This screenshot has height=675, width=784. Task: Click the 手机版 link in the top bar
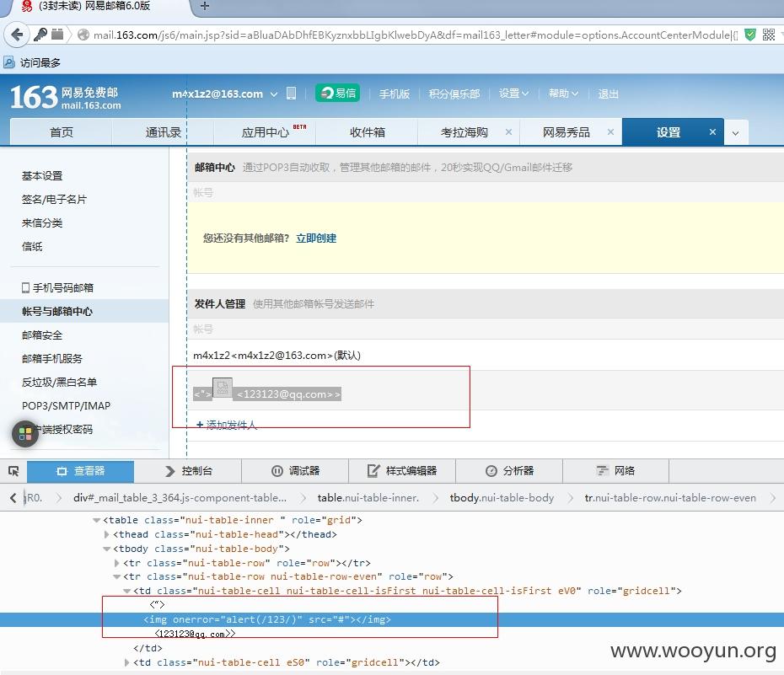pyautogui.click(x=394, y=94)
